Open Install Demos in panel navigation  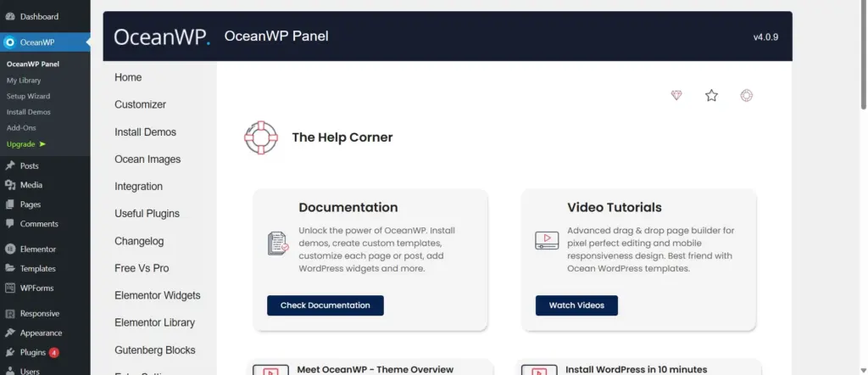(145, 132)
